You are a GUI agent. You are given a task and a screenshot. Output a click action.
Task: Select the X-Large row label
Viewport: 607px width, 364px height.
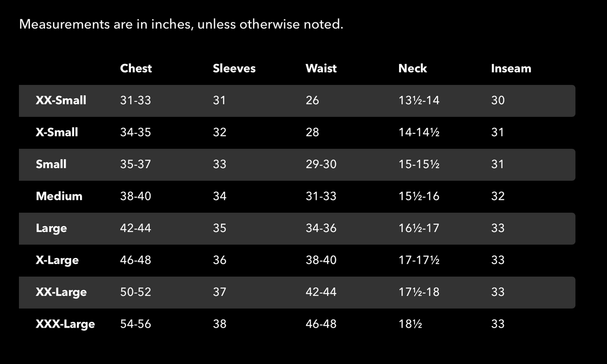(57, 260)
